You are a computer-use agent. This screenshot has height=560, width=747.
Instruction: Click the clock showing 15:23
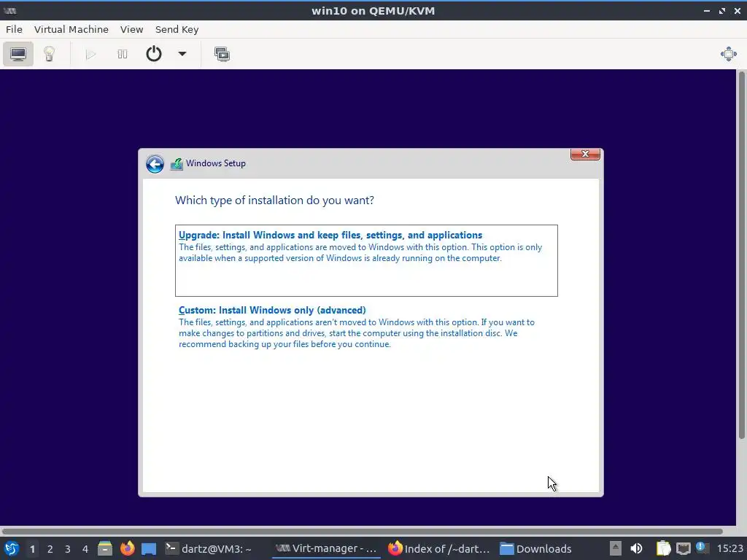pos(729,549)
